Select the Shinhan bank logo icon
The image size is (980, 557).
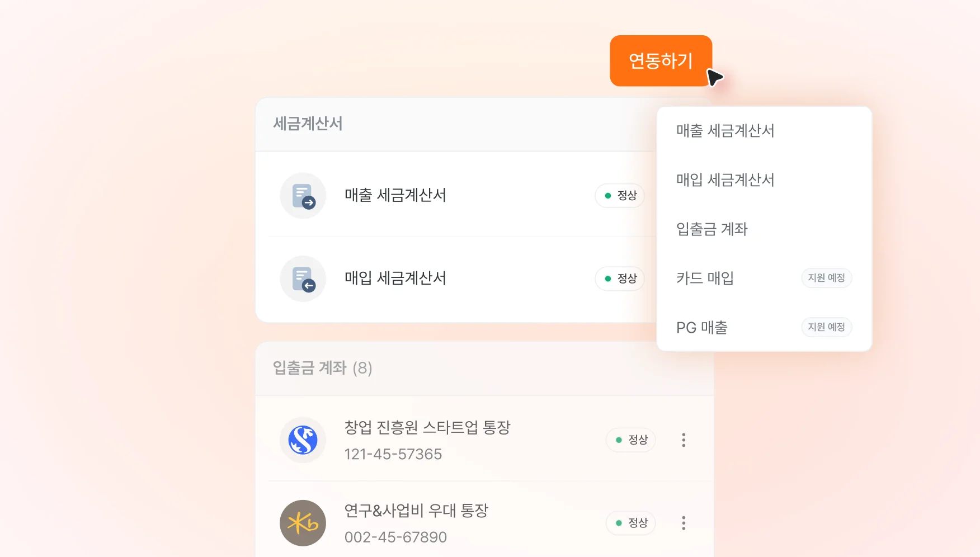click(x=303, y=440)
